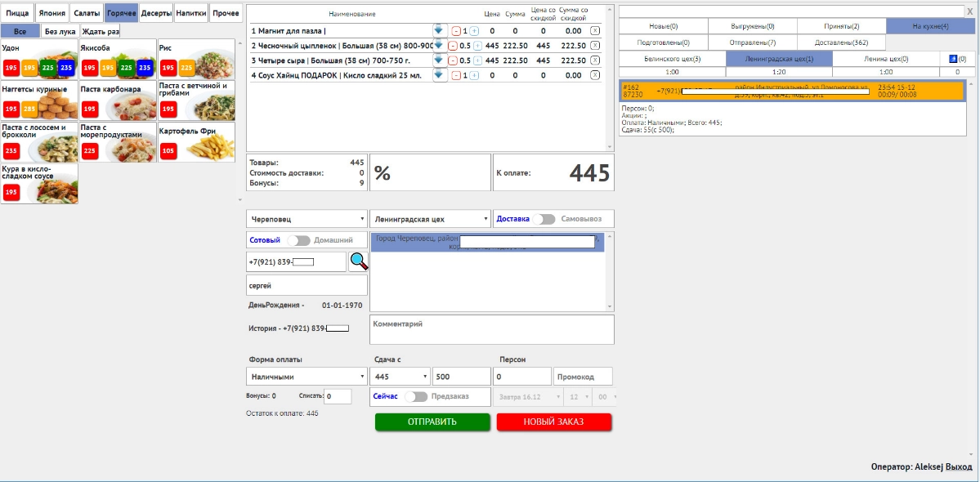Click the blue arrow on Соус Хайнц row
Viewport: 980px width, 482px height.
point(439,75)
